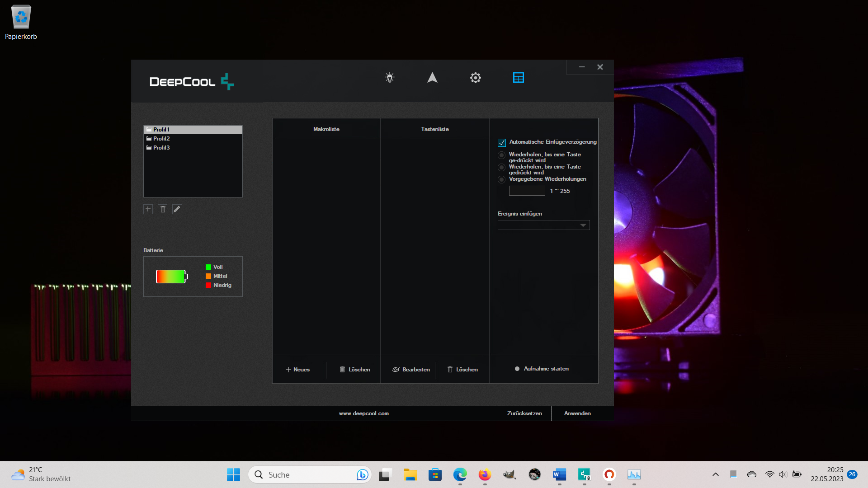Select Vorgegebene Wiederholungen radio option
The image size is (868, 488).
coord(501,180)
